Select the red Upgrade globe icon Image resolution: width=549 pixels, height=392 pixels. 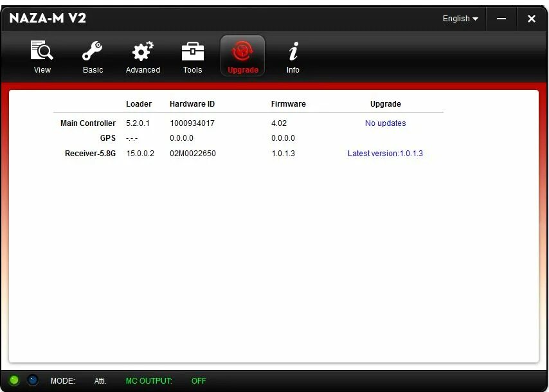coord(242,51)
